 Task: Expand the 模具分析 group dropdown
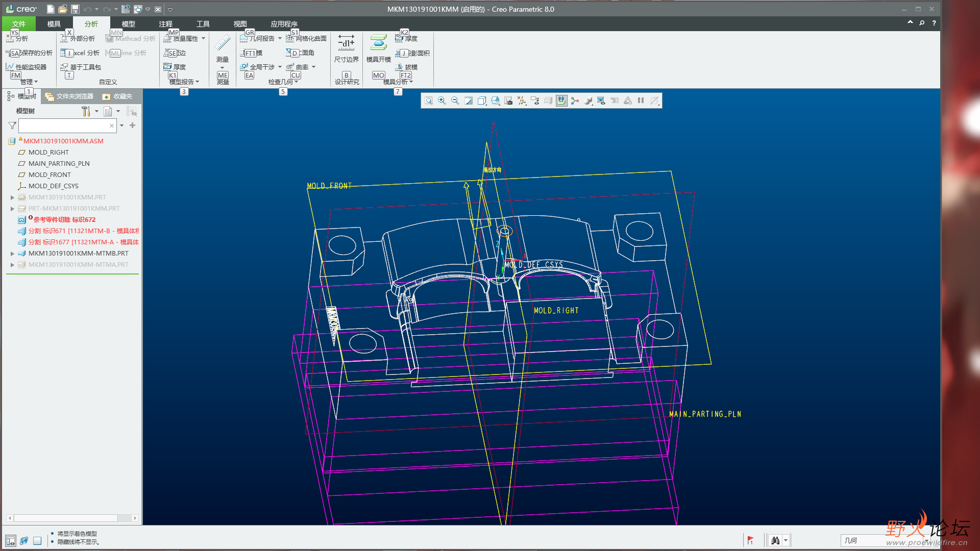(398, 82)
